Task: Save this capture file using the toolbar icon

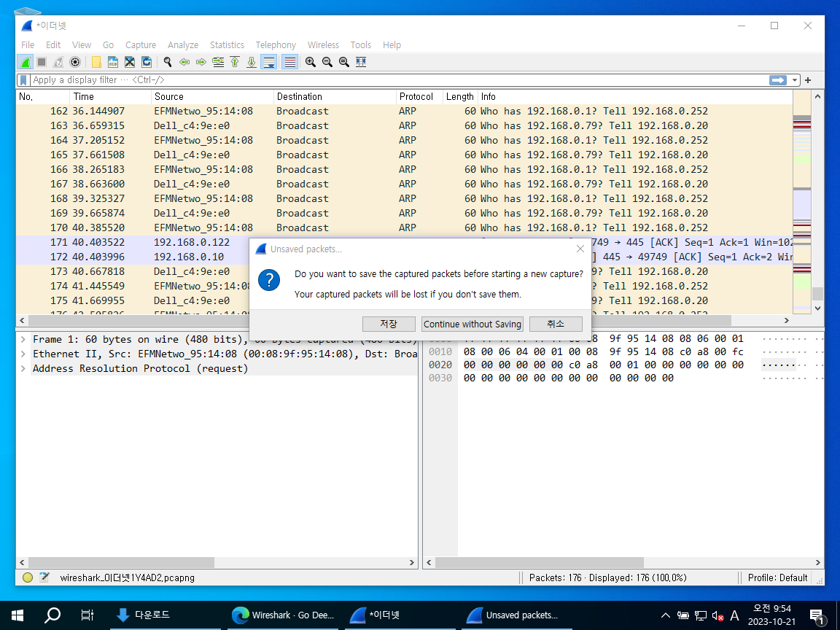Action: coord(113,62)
